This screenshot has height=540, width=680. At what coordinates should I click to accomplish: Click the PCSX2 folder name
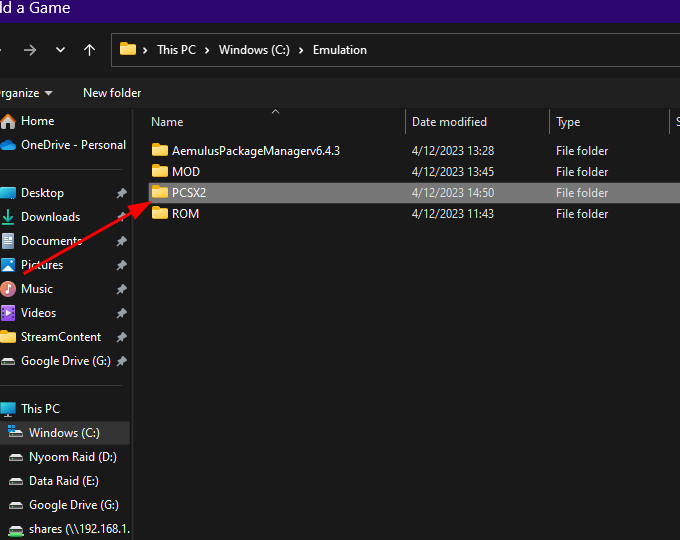[x=189, y=193]
